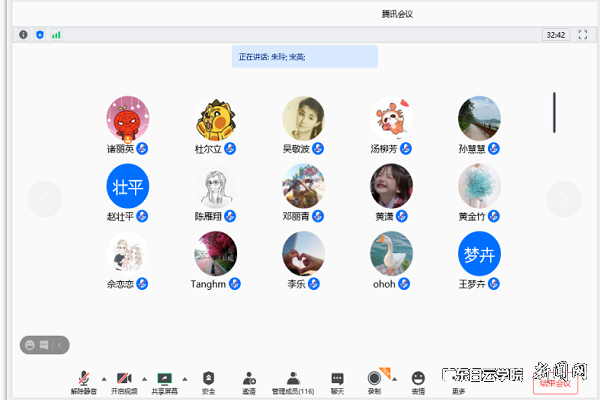Expand the video options arrow beside 开启视频
This screenshot has width=600, height=400.
[x=144, y=379]
